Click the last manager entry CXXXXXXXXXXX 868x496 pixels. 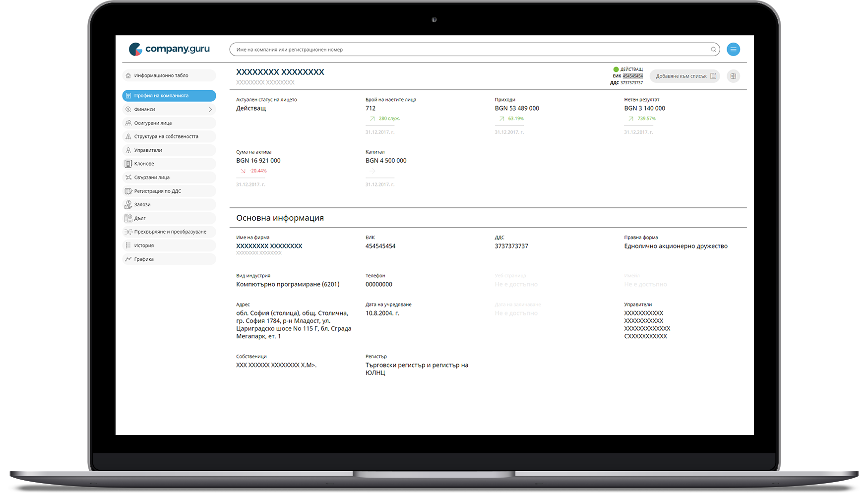coord(645,336)
